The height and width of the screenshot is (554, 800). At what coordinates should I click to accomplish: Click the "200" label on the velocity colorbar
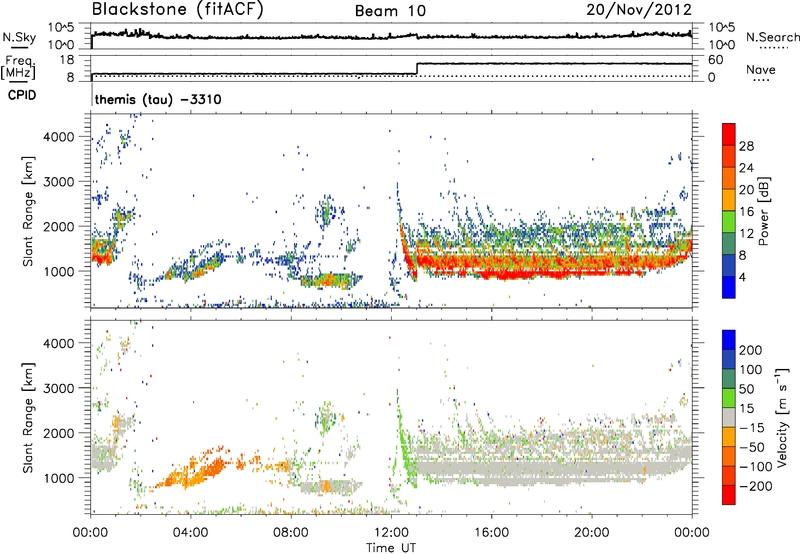[x=751, y=350]
